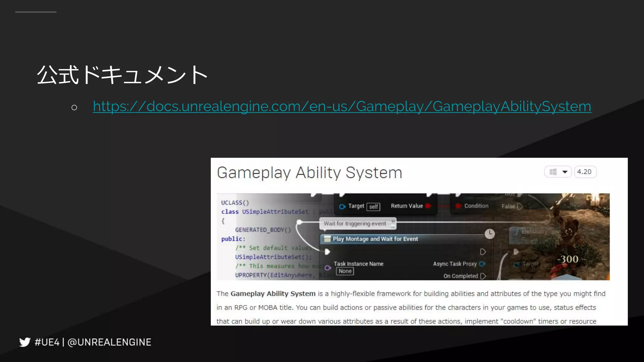Click the False execution pin
644x362 pixels.
coord(520,206)
